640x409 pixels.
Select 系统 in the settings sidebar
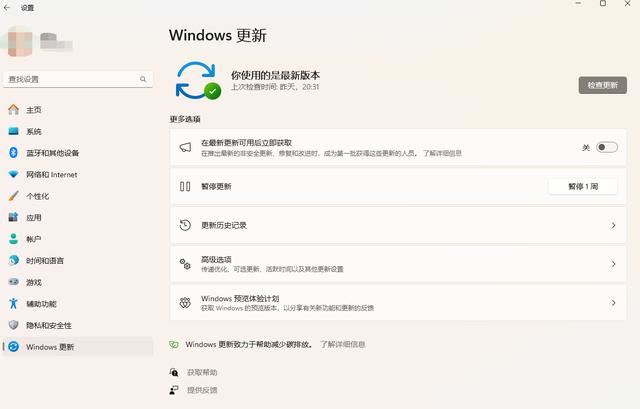pyautogui.click(x=34, y=131)
